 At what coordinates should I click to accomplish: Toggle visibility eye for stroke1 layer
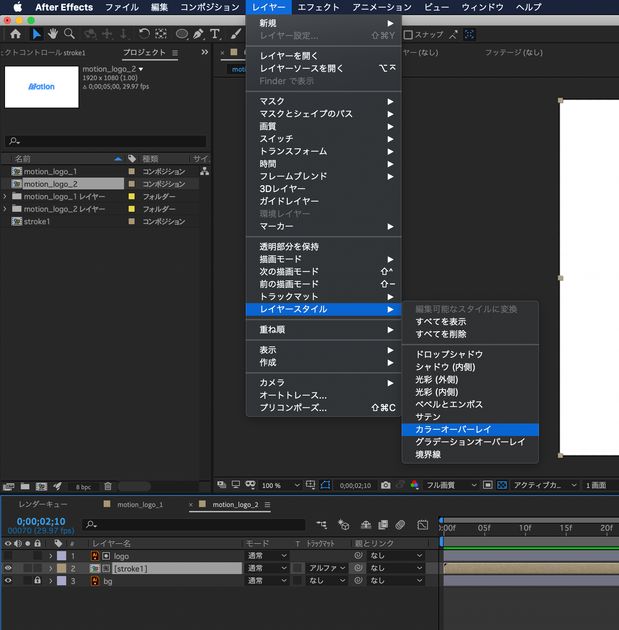(x=8, y=568)
